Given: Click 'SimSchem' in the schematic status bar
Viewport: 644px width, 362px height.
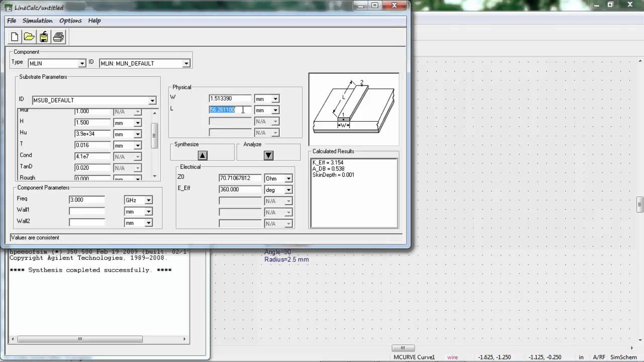Looking at the screenshot, I should pos(623,357).
